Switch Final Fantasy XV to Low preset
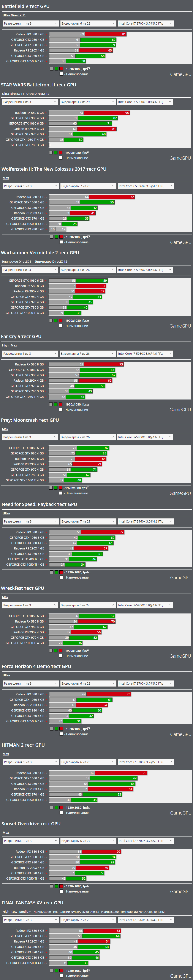The image size is (193, 980). pos(14,911)
